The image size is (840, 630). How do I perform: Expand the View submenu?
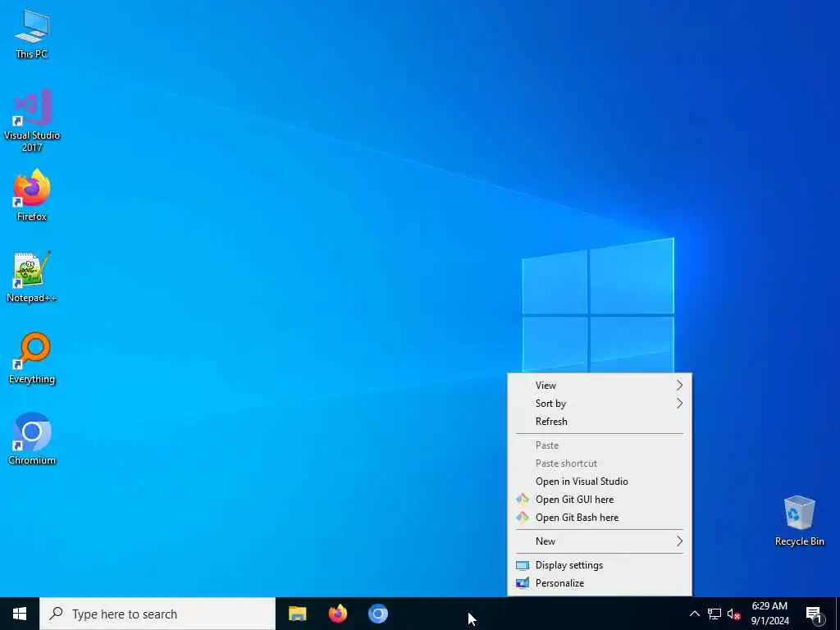coord(600,386)
